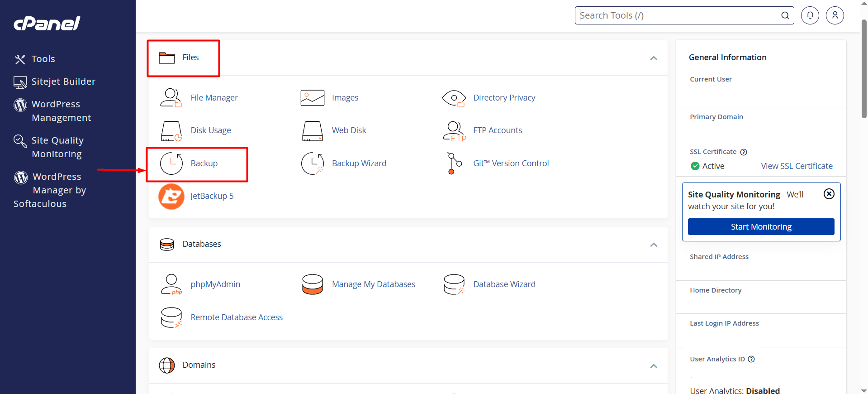Click the SSL Certificate help question mark
868x394 pixels.
[x=744, y=152]
